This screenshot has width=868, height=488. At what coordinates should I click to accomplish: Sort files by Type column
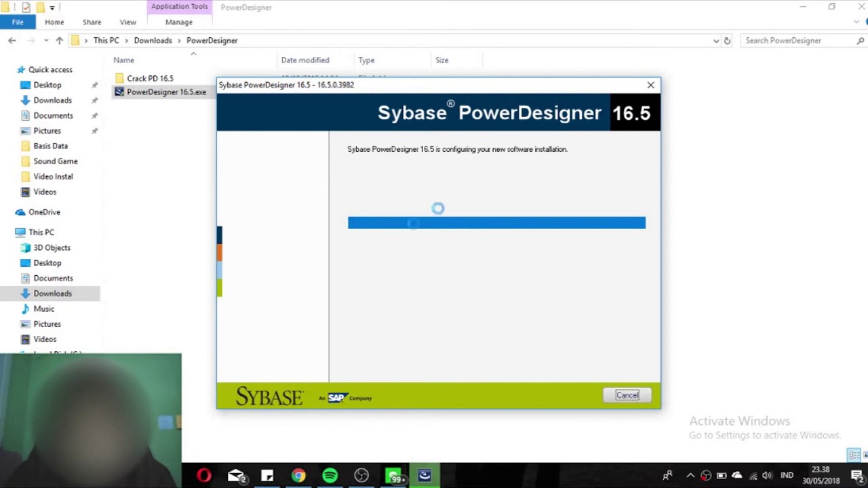tap(366, 60)
